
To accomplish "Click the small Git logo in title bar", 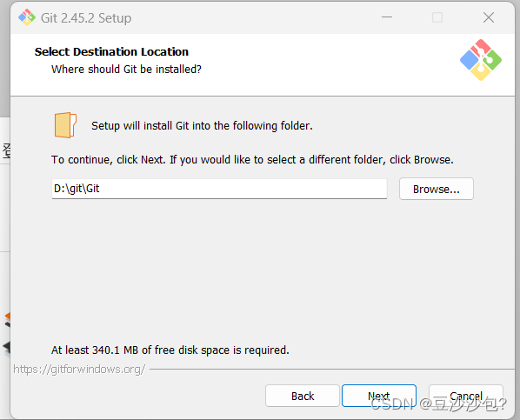I will (x=27, y=17).
